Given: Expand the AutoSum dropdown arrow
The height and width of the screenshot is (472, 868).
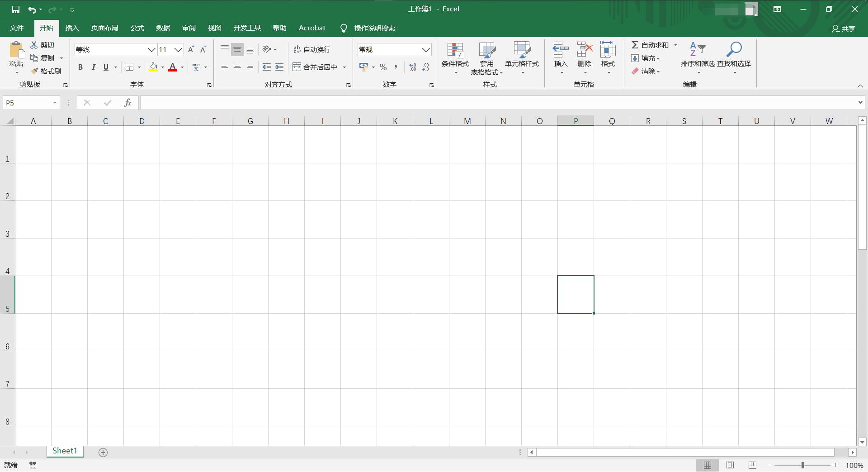Looking at the screenshot, I should click(676, 45).
